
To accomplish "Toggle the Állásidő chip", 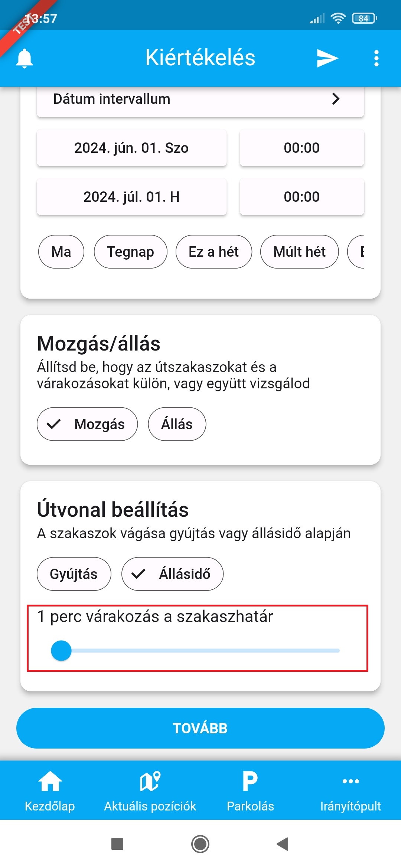I will 172,574.
